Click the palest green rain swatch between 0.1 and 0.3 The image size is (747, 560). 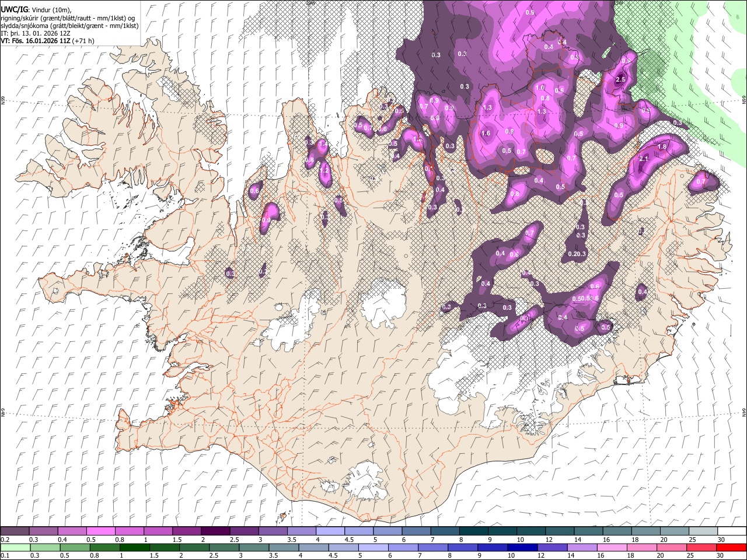pos(16,548)
